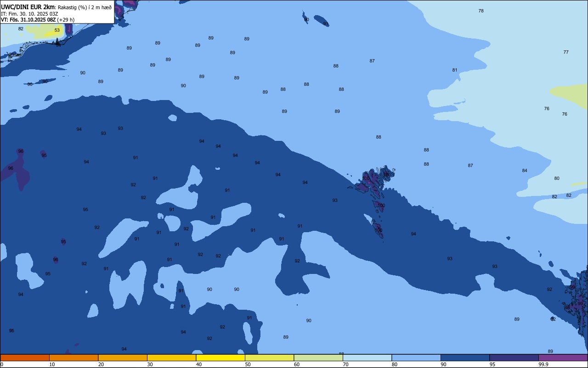Click the 0–10 dark orange legend swatch
Viewport: 588px width, 368px height.
[25, 357]
